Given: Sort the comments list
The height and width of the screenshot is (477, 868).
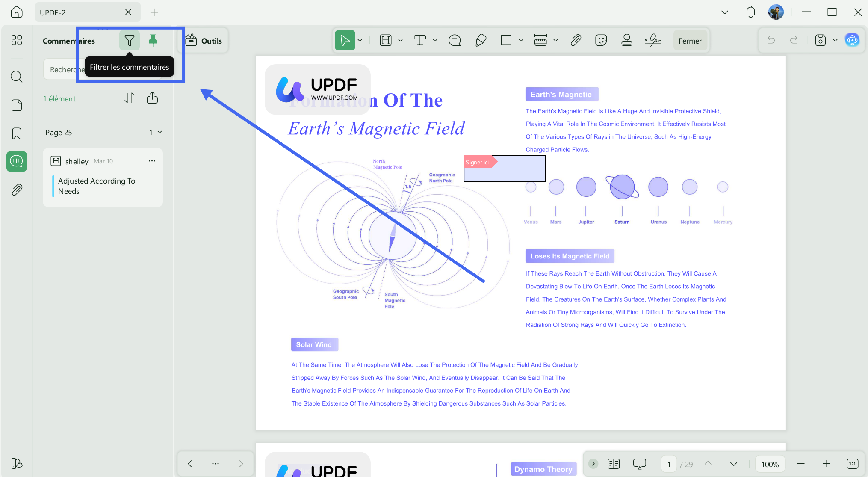Looking at the screenshot, I should (130, 98).
